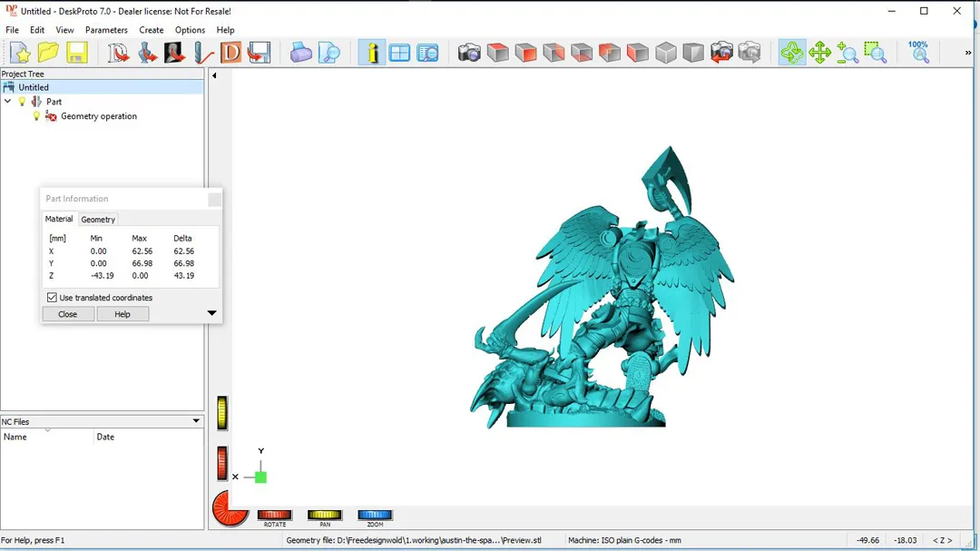Activate the zoom plus-minus magnifier mode
The image size is (980, 551).
point(848,53)
